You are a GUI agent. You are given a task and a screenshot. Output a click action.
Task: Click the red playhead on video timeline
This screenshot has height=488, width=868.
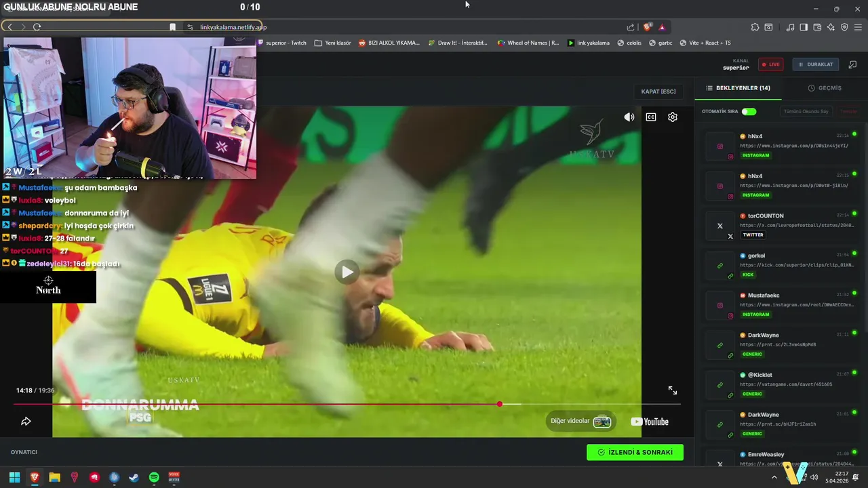point(500,404)
